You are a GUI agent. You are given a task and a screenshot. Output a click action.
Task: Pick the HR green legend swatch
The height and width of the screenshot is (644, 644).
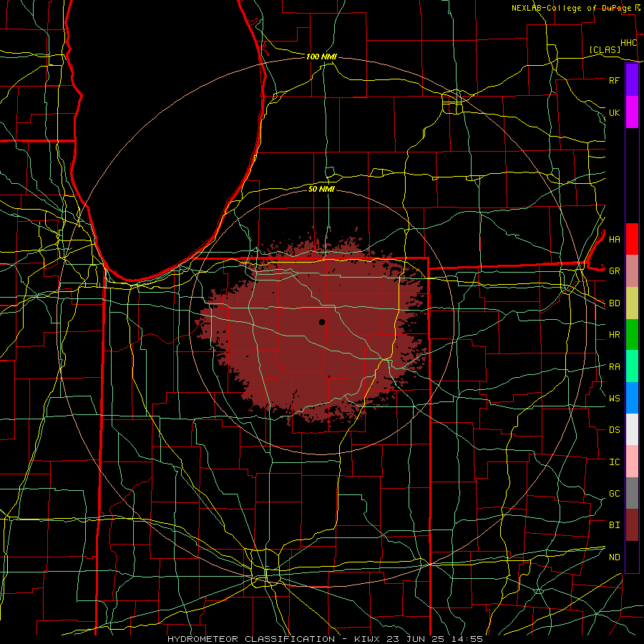click(x=632, y=335)
